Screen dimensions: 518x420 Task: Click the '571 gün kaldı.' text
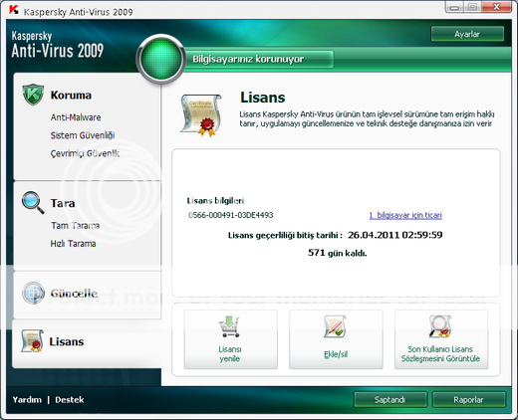click(338, 253)
